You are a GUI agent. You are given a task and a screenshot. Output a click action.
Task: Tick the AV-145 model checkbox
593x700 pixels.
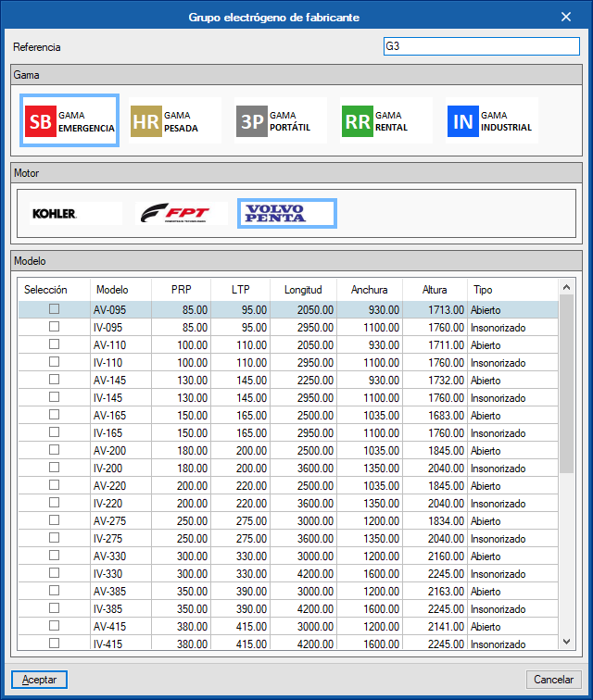(x=54, y=380)
